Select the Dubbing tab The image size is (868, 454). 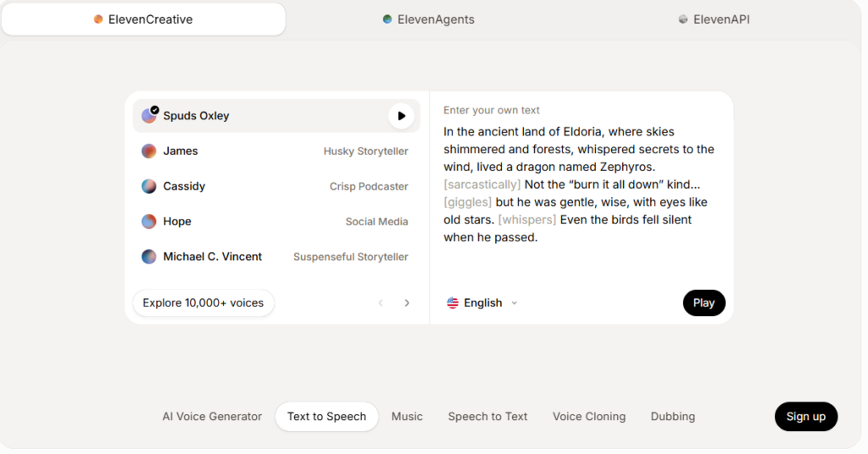(672, 417)
